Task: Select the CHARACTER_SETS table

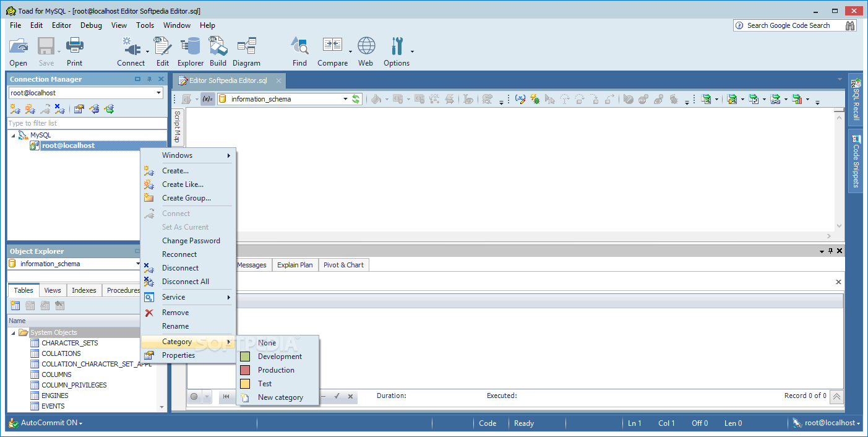Action: [70, 343]
